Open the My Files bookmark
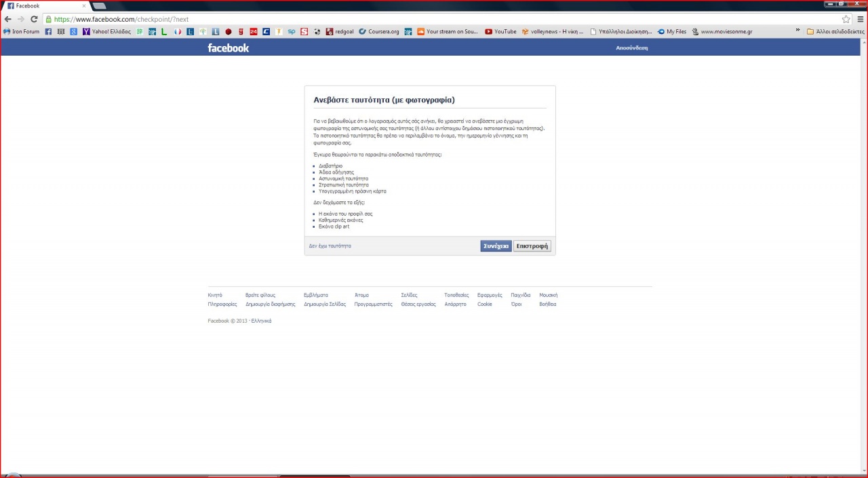 click(x=673, y=31)
